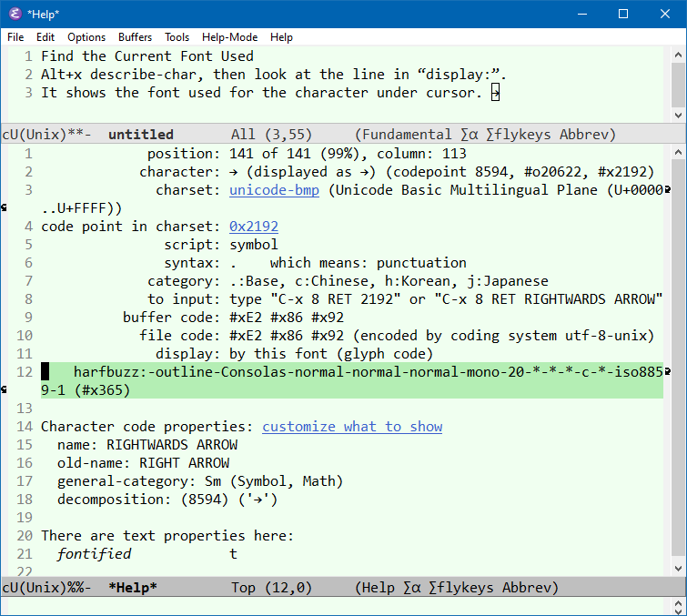Open the Buffers menu
The image size is (687, 616).
135,37
